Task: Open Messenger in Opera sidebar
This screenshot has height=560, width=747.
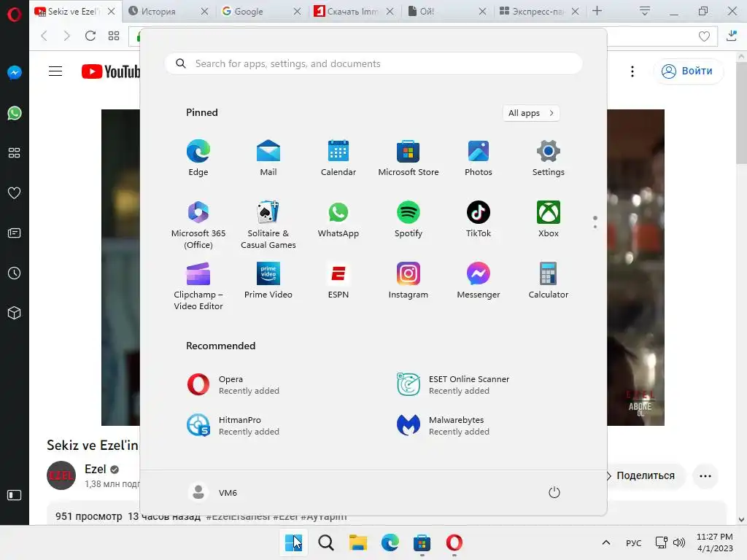Action: click(x=15, y=72)
